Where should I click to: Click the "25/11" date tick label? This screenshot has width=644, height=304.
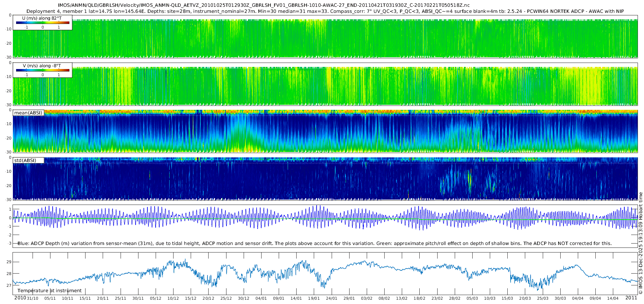point(121,298)
